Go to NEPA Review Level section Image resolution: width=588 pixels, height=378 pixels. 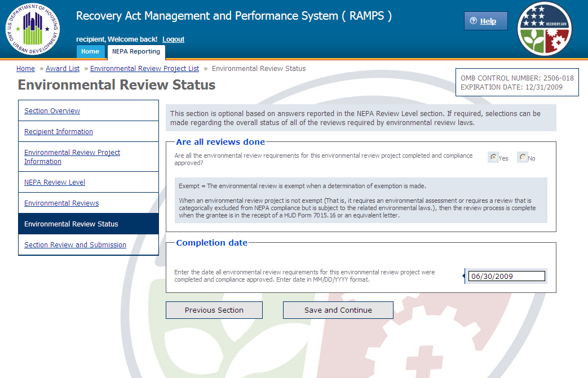coord(55,183)
